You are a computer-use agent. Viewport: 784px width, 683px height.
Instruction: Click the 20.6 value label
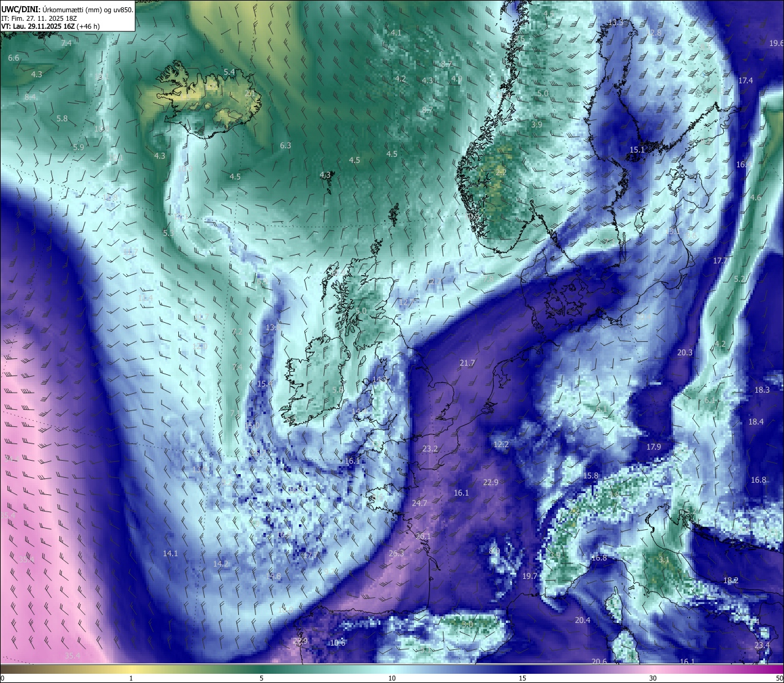(x=599, y=662)
